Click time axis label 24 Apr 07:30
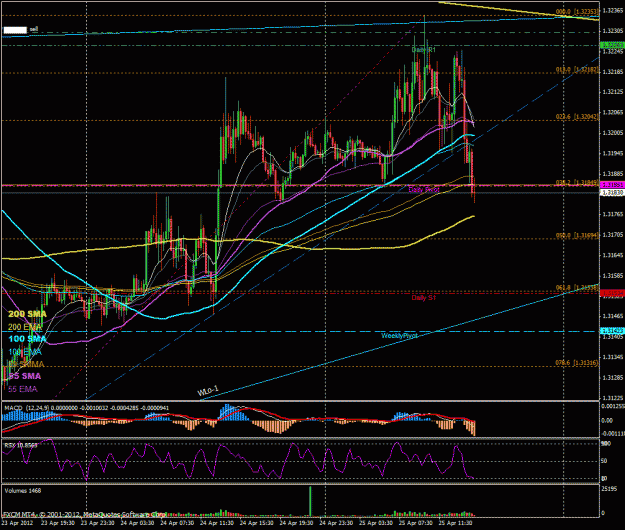Viewport: 625px width, 530px height. click(177, 523)
